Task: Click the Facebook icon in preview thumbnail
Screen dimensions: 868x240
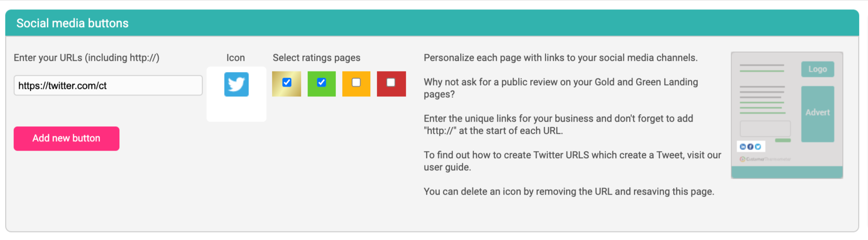Action: coord(750,146)
